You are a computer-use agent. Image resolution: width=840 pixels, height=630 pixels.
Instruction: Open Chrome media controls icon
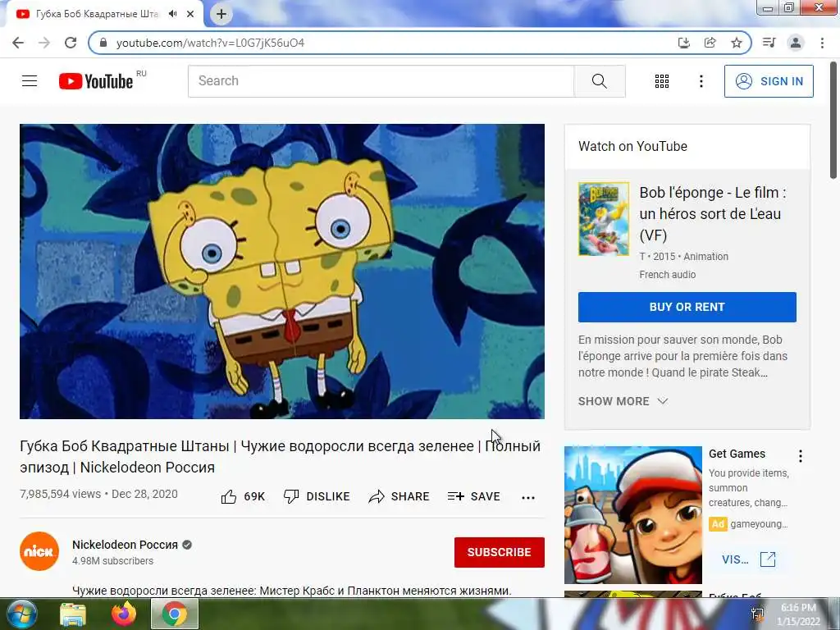click(769, 43)
